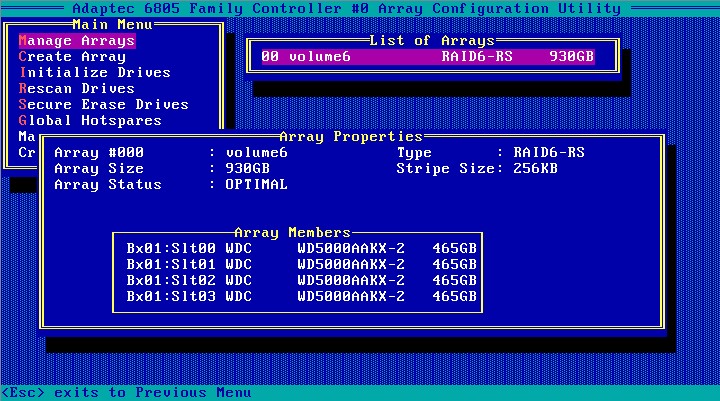
Task: Select the Stripe Size 256KB field
Action: [x=534, y=169]
